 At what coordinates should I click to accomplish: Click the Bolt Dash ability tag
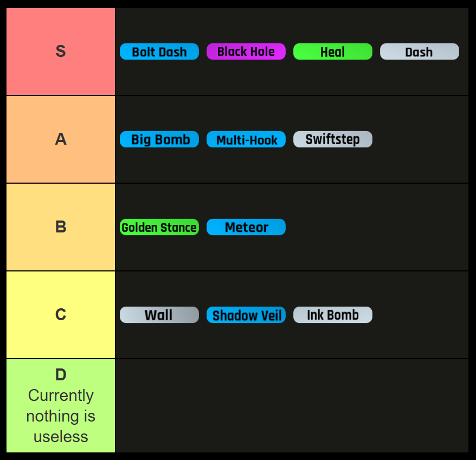(159, 51)
